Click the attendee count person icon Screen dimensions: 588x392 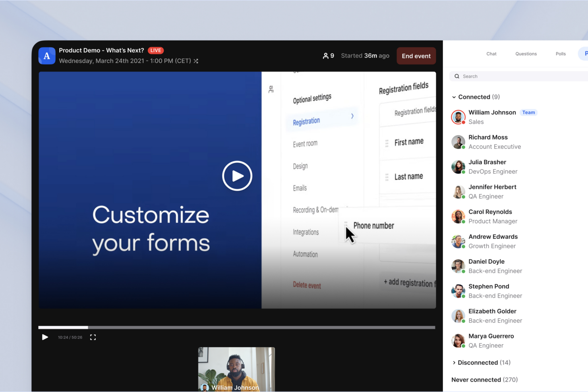325,56
